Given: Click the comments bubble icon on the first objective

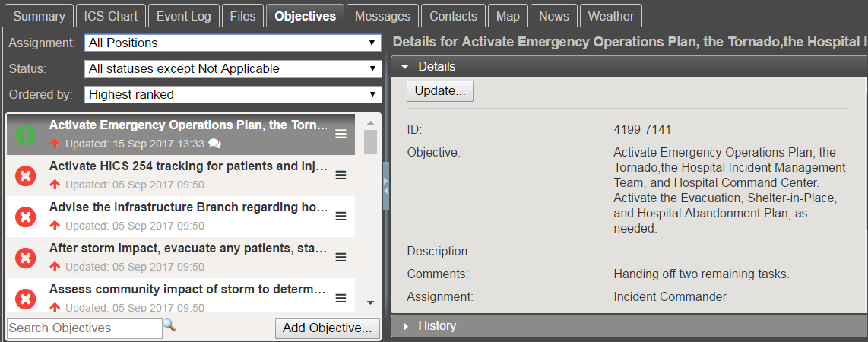Looking at the screenshot, I should click(215, 144).
